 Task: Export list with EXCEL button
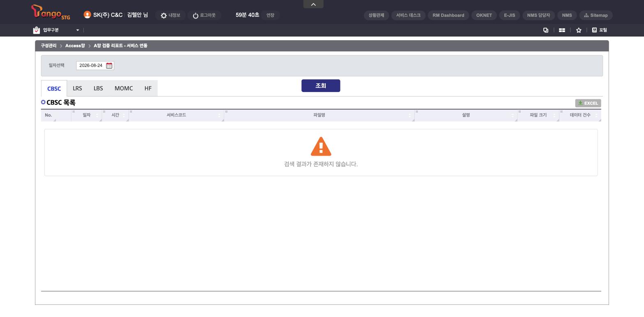588,103
